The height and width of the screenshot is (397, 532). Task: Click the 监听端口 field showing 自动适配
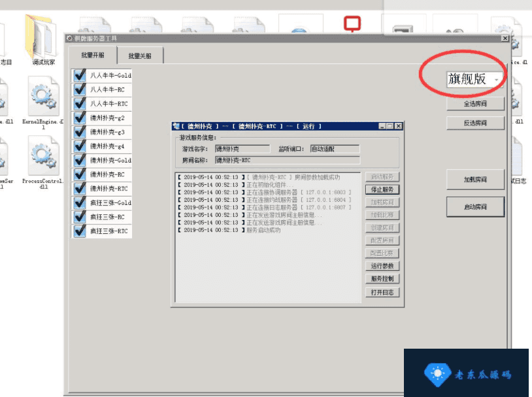coord(335,149)
